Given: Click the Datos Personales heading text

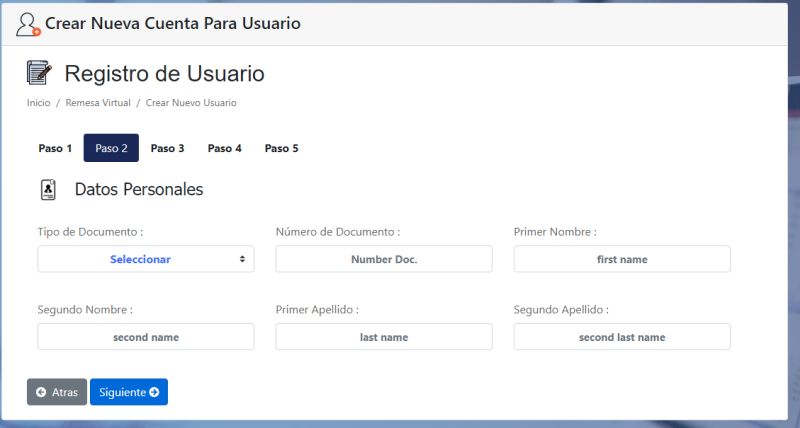Looking at the screenshot, I should 139,189.
